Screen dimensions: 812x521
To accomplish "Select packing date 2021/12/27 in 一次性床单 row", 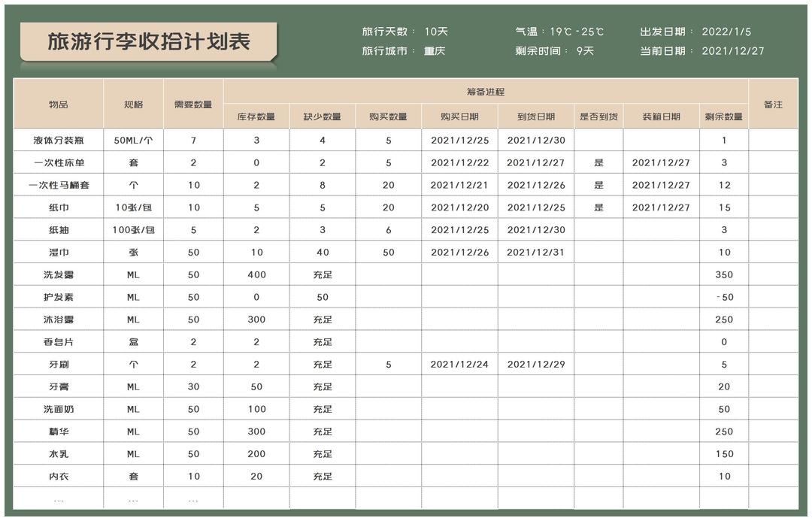I will 662,162.
